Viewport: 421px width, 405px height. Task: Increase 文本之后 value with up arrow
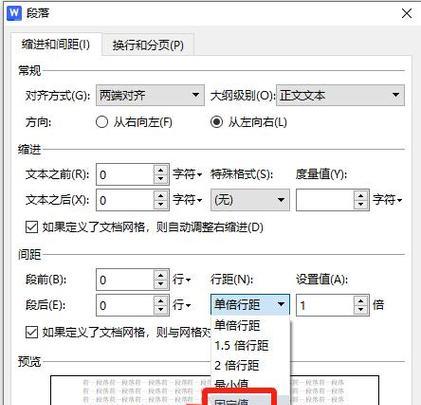click(x=161, y=196)
